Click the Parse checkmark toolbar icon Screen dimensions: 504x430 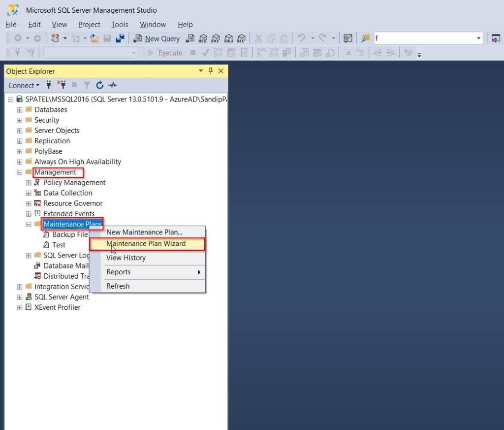click(x=205, y=52)
